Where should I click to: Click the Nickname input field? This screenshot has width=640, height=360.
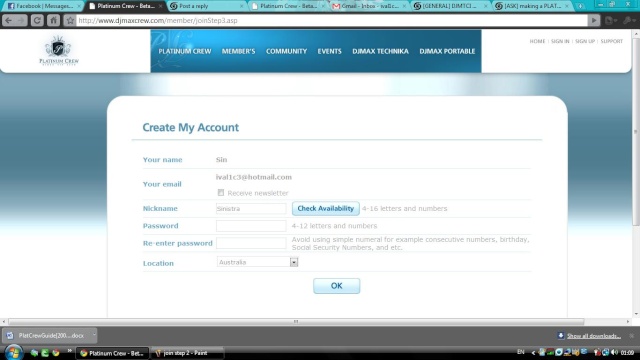[251, 209]
